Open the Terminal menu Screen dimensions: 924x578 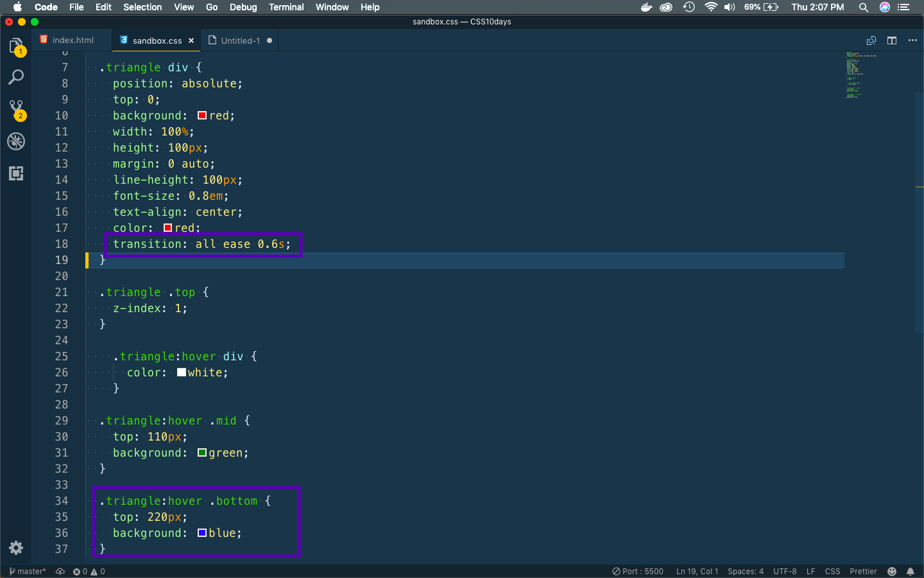coord(286,7)
